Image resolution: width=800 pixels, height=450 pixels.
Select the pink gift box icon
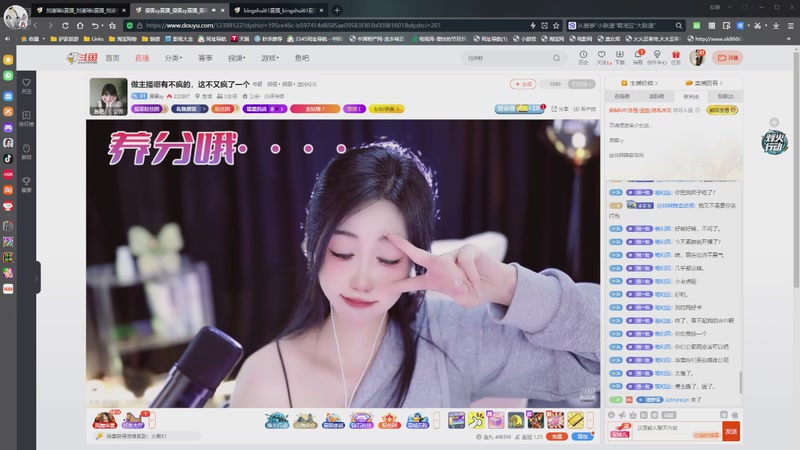[x=495, y=420]
